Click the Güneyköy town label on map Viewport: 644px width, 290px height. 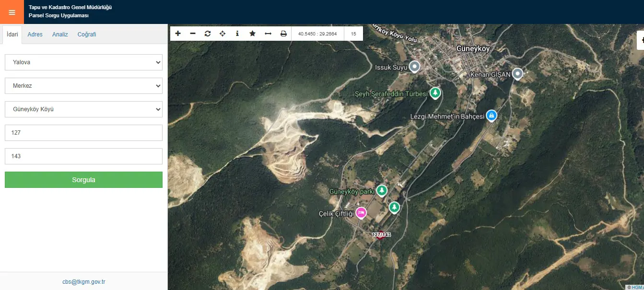pyautogui.click(x=473, y=49)
